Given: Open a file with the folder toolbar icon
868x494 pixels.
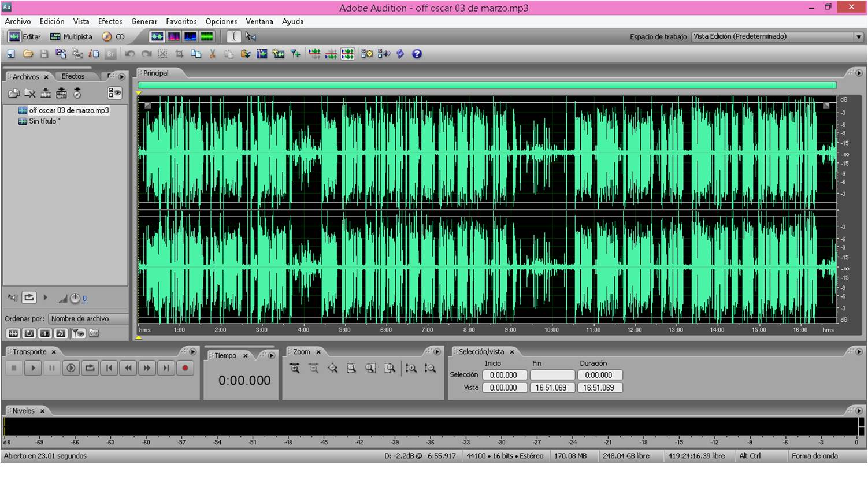Looking at the screenshot, I should pyautogui.click(x=28, y=54).
